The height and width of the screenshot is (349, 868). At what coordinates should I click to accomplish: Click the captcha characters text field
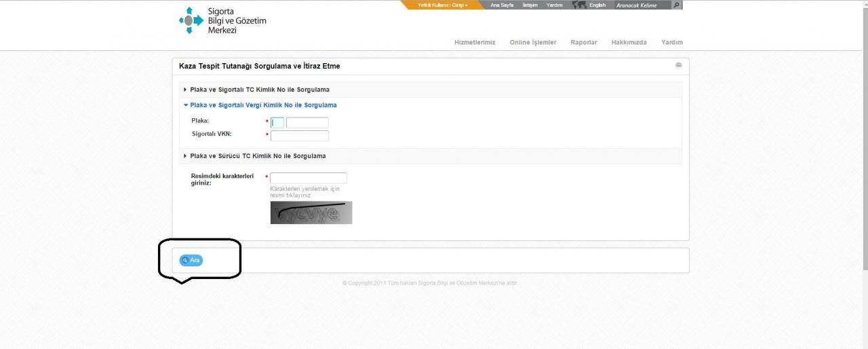click(308, 178)
